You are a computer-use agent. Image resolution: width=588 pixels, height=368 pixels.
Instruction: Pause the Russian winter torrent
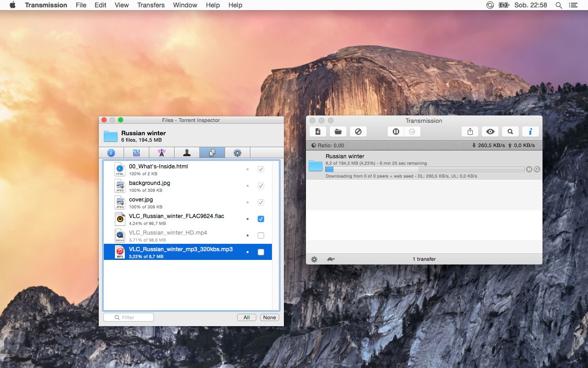coord(529,169)
